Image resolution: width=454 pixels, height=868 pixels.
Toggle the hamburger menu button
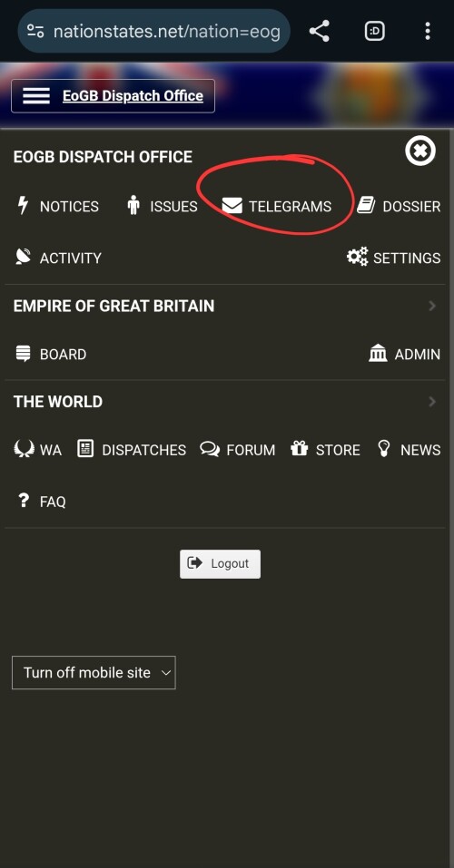click(x=36, y=96)
